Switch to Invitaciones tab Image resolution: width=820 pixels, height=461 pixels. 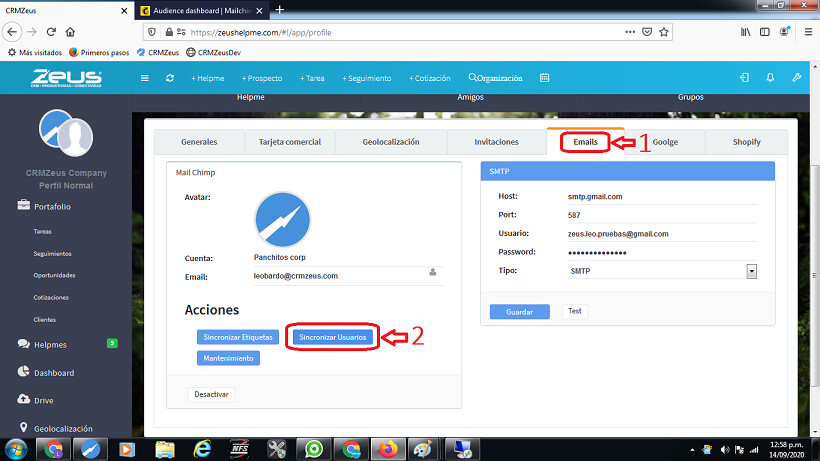pos(496,142)
